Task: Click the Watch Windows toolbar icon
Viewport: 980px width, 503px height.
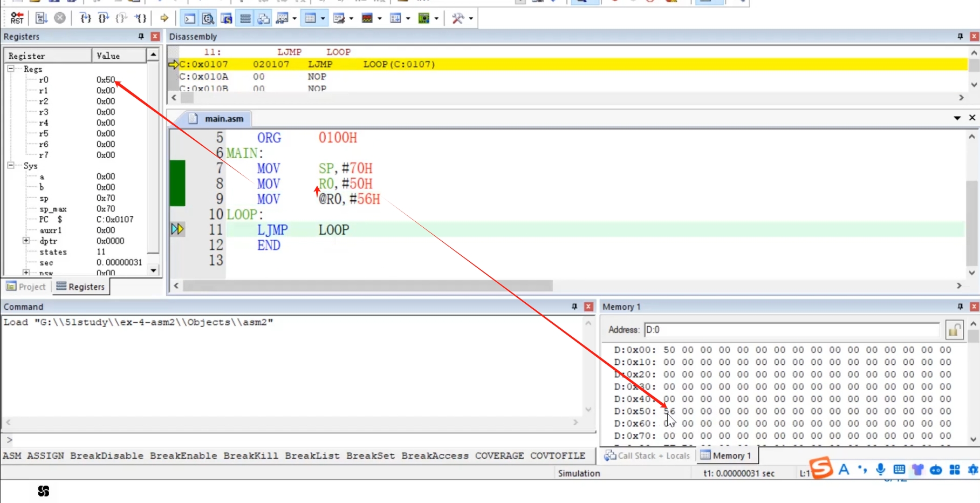Action: point(282,19)
